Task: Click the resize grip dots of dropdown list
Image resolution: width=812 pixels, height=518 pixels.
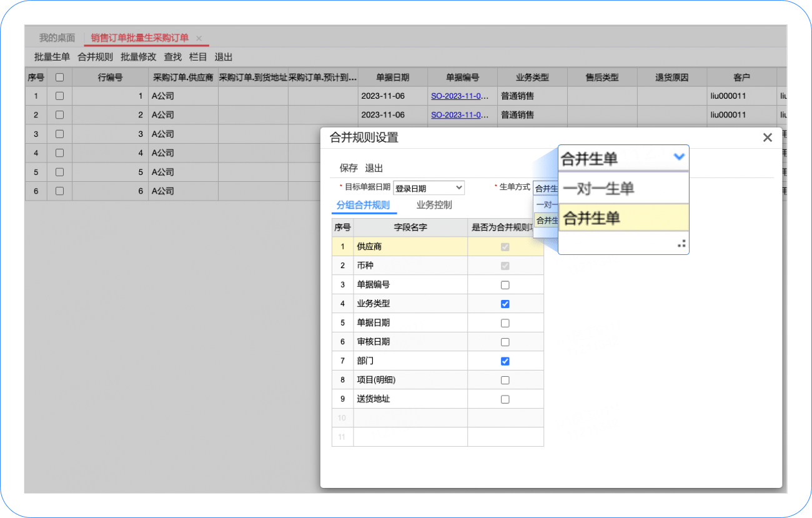Action: 681,244
